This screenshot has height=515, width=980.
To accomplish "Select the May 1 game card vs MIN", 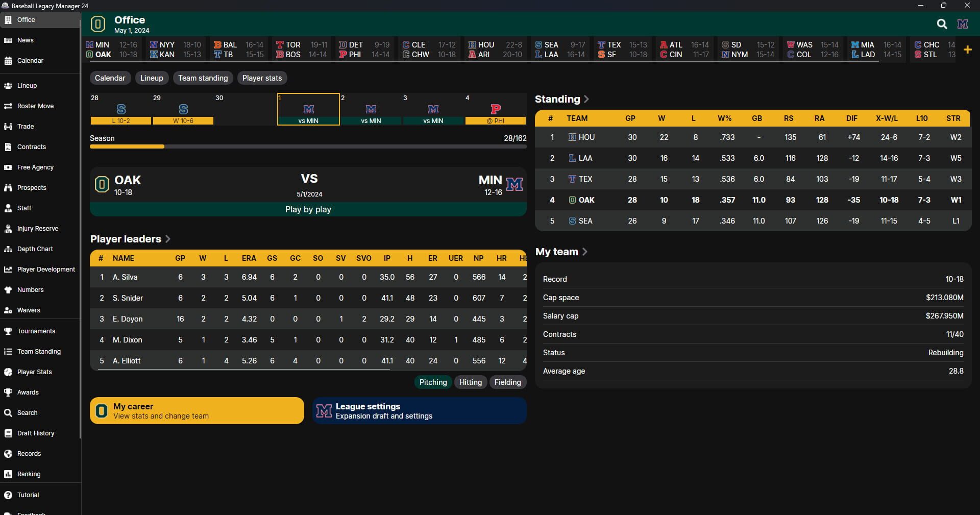I will pos(308,109).
